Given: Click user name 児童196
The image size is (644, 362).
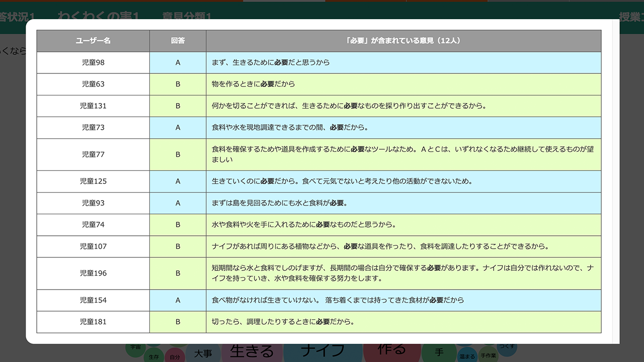Looking at the screenshot, I should [93, 273].
